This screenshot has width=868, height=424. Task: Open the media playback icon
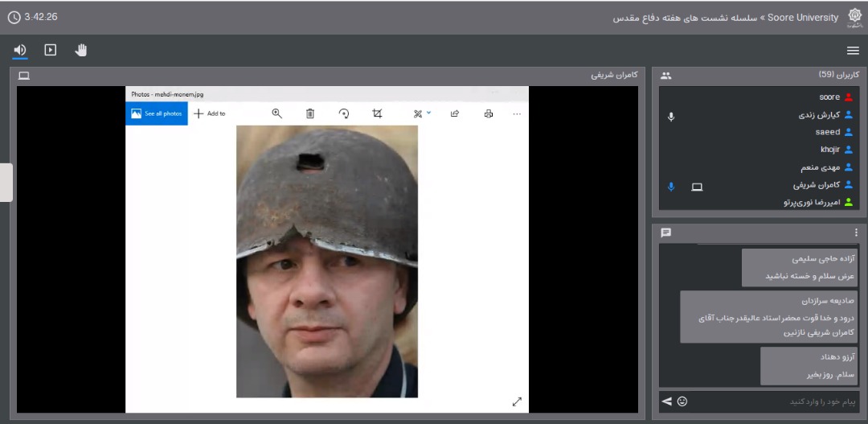pyautogui.click(x=51, y=51)
